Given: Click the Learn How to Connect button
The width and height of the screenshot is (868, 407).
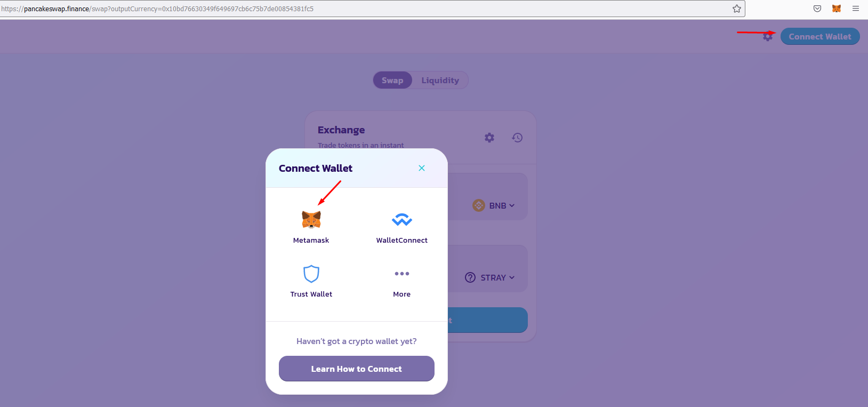Looking at the screenshot, I should 357,369.
